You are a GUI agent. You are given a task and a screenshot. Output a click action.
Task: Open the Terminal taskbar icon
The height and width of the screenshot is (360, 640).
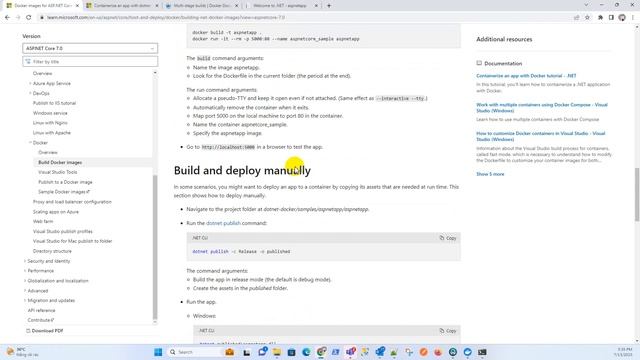pos(482,352)
